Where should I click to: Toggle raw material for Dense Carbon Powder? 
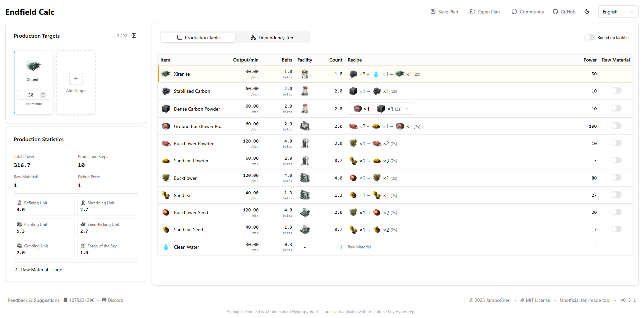(x=616, y=108)
